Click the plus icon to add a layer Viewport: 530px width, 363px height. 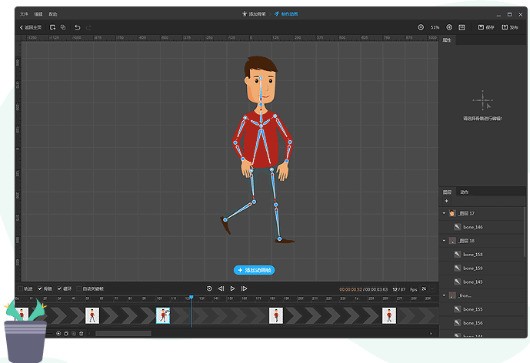click(446, 201)
